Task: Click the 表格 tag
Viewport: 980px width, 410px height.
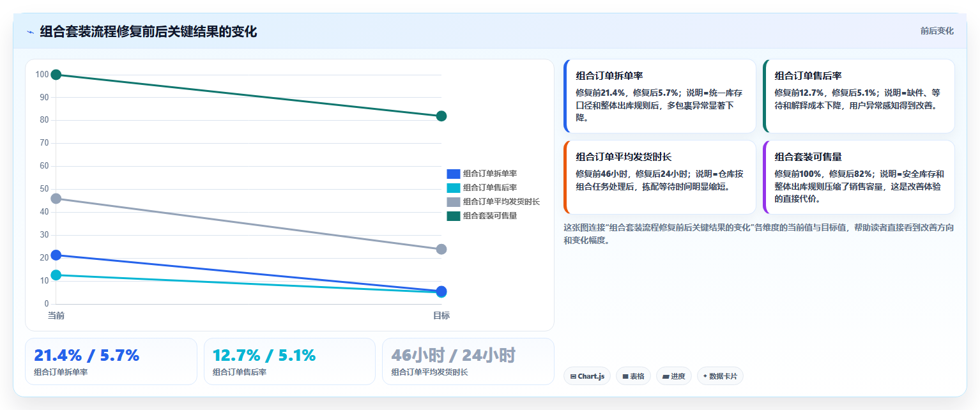Action: click(633, 376)
